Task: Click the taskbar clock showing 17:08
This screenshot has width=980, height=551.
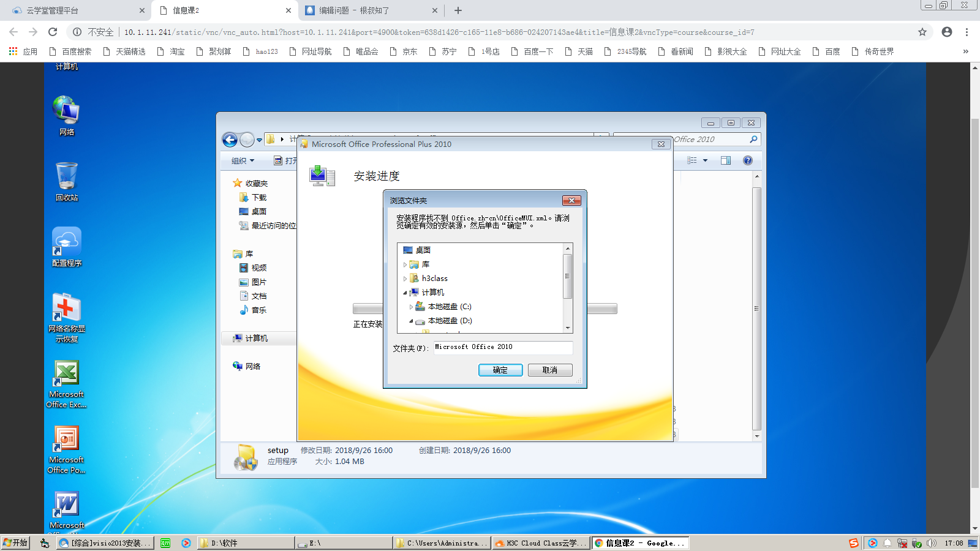Action: click(x=954, y=543)
